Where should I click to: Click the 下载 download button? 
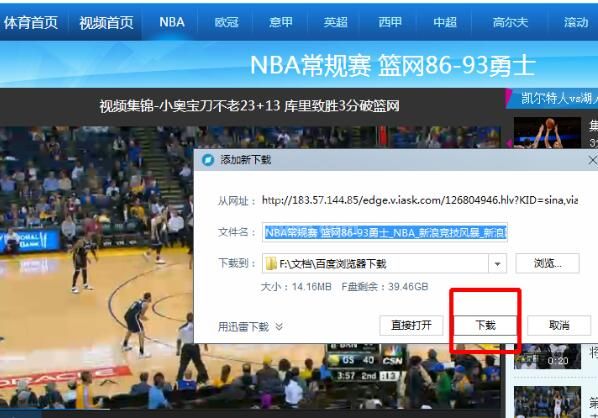pyautogui.click(x=485, y=325)
